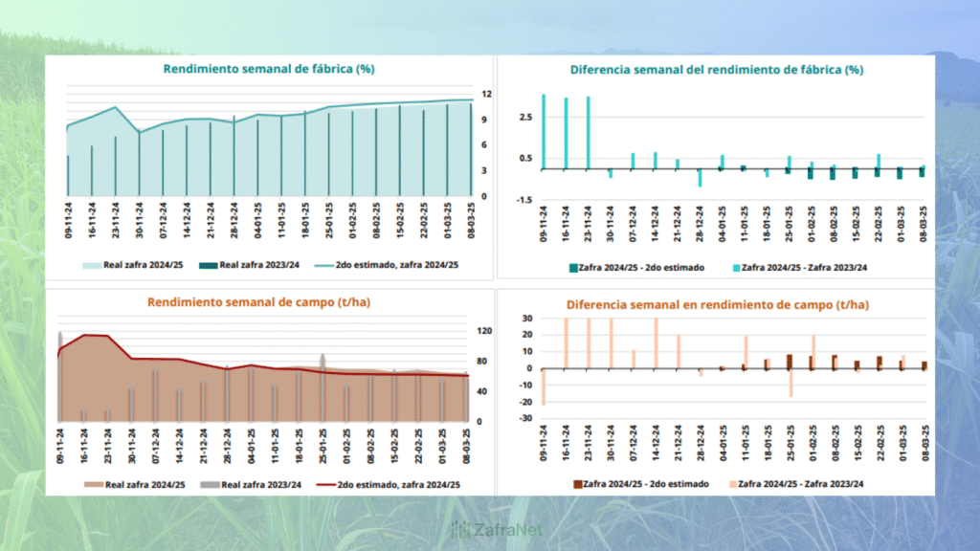The height and width of the screenshot is (551, 980).
Task: Select negative peach 09-11-24 bar in field difference chart
Action: pos(544,386)
